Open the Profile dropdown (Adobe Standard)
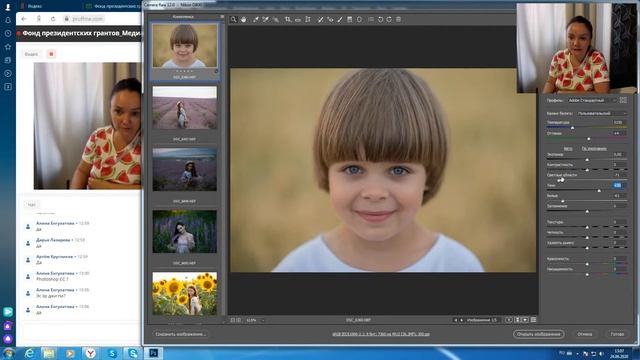Viewport: 640px width, 360px height. pos(592,100)
